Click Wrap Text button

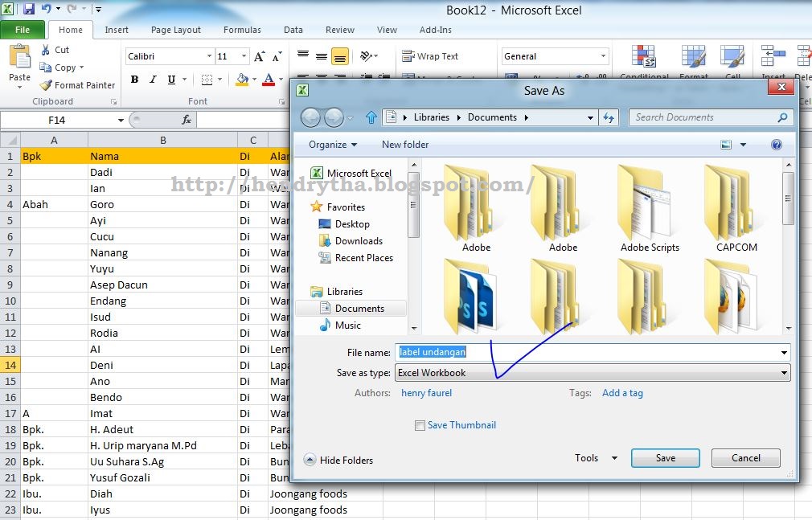430,56
